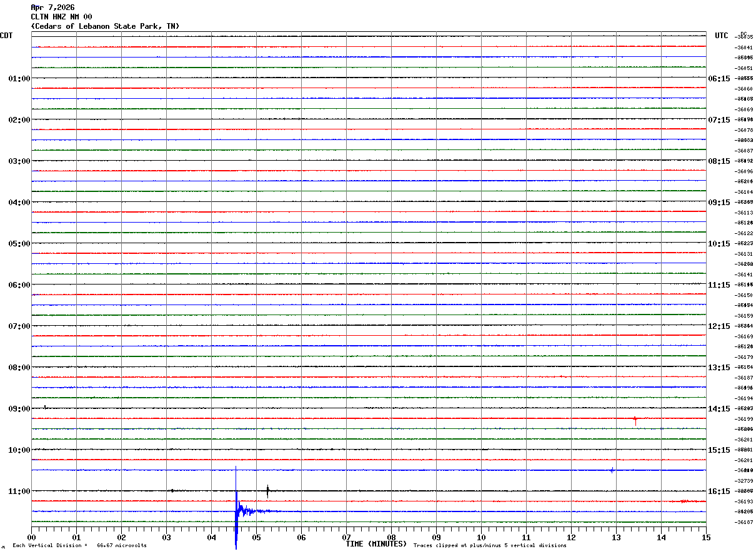Screen dimensions: 756x554
Task: Click the 07:00 CDT time label
Action: (x=19, y=326)
